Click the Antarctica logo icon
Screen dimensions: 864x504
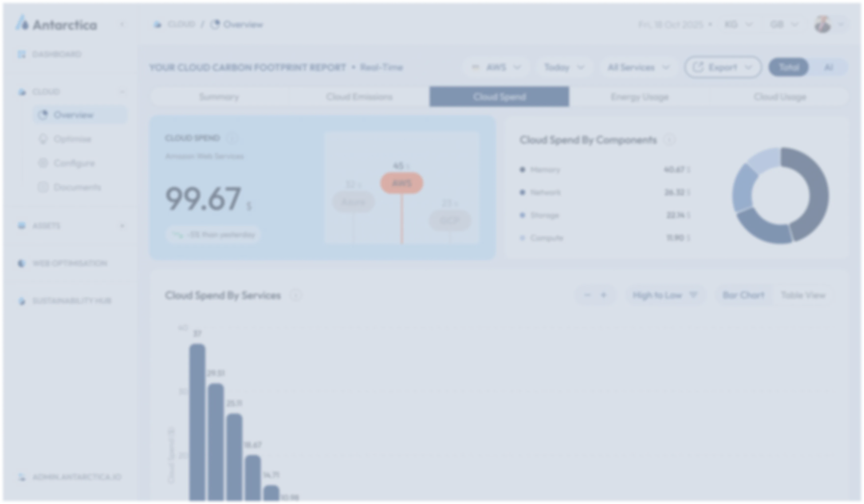point(22,23)
